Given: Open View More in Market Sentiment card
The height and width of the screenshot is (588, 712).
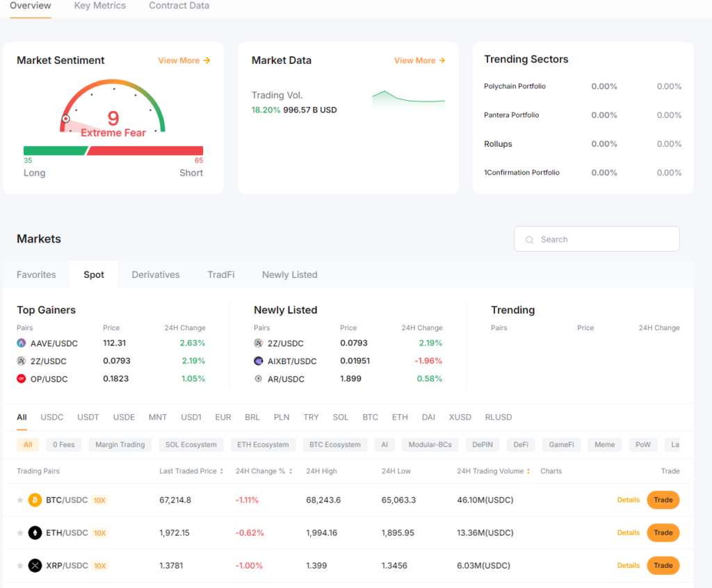Looking at the screenshot, I should 184,60.
